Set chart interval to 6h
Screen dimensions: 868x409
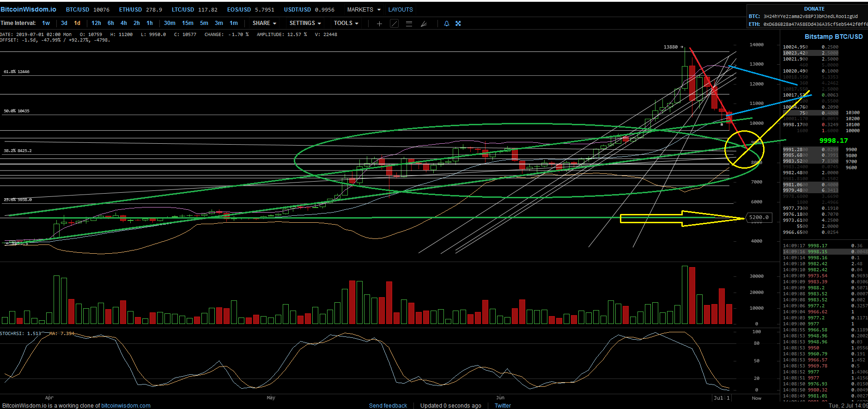[111, 23]
